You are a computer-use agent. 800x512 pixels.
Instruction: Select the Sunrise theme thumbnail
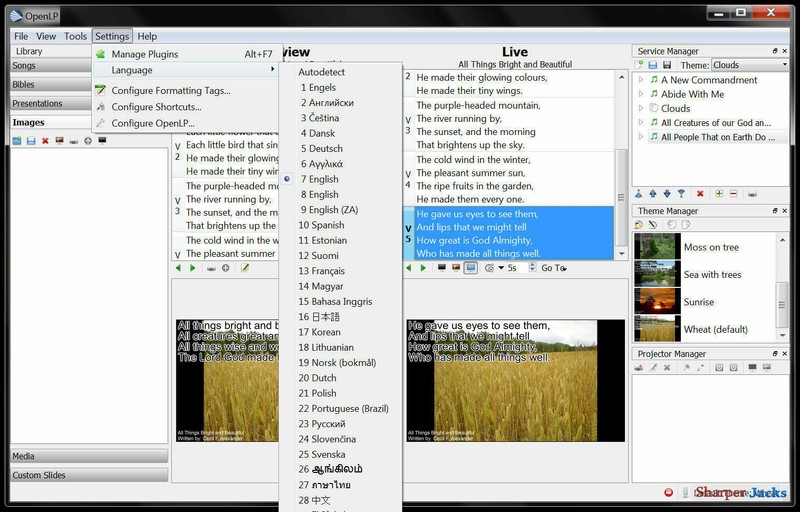point(657,301)
